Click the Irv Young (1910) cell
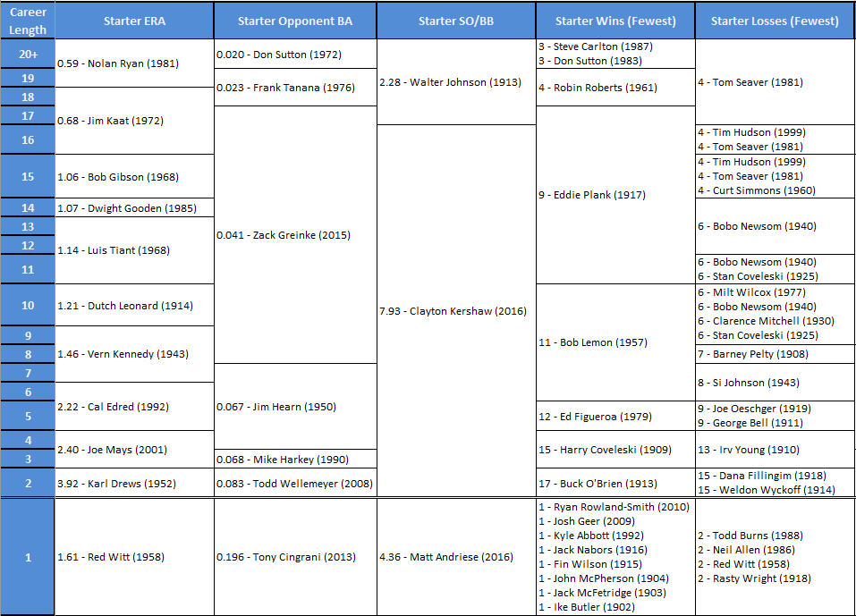Viewport: 856px width, 616px height. 775,450
